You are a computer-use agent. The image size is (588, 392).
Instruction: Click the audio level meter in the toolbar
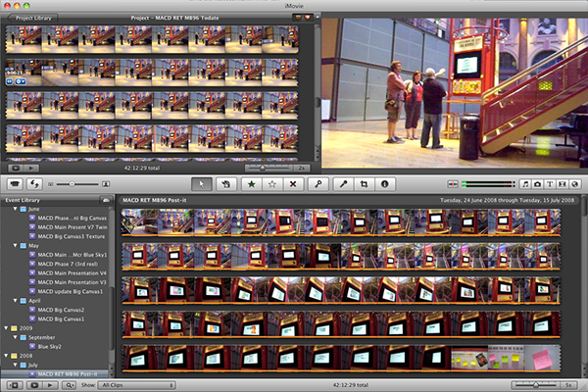[488, 184]
